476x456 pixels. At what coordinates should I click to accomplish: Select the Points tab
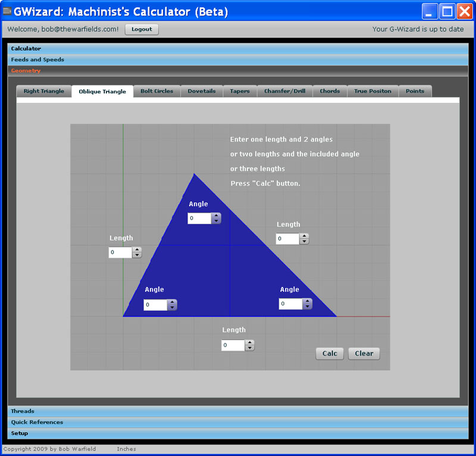tap(415, 91)
